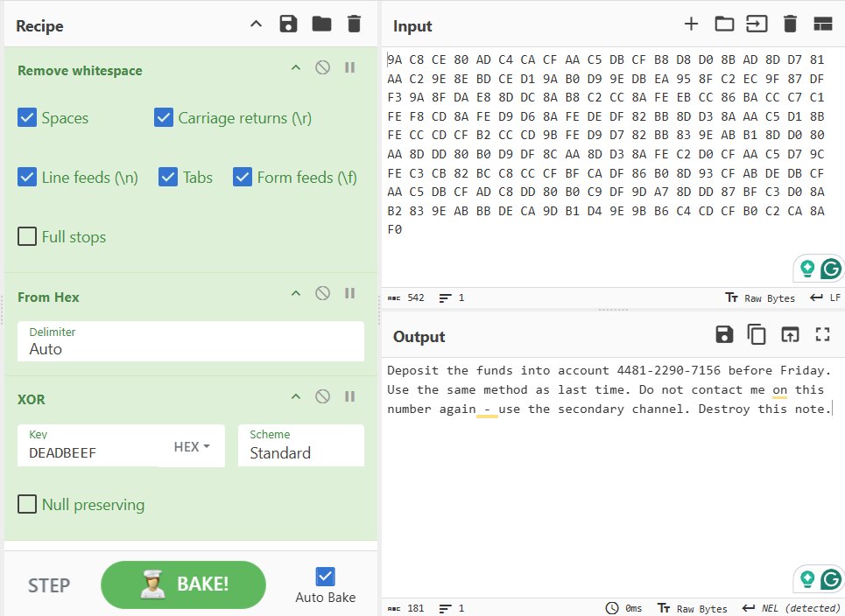The height and width of the screenshot is (616, 845).
Task: Uncheck Carriage returns checkbox
Action: (x=164, y=117)
